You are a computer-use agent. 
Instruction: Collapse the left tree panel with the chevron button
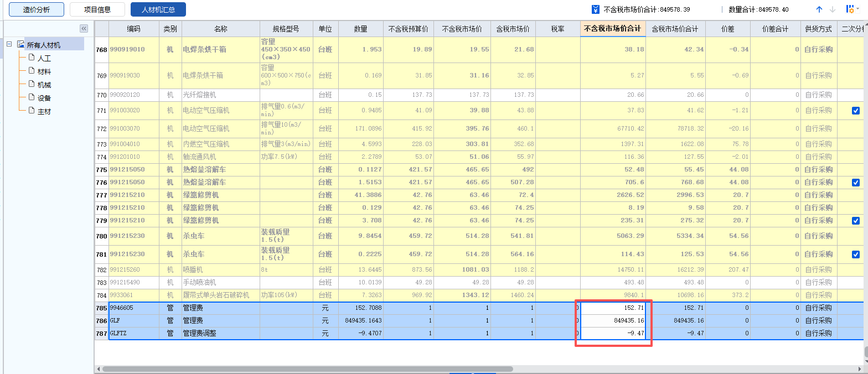[84, 28]
